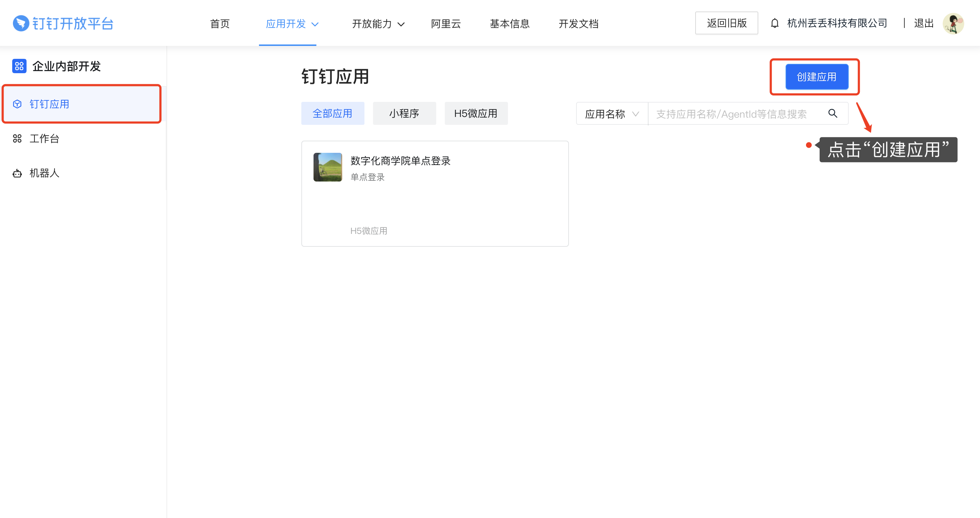Click the user avatar in header
Image resolution: width=980 pixels, height=518 pixels.
(x=953, y=24)
